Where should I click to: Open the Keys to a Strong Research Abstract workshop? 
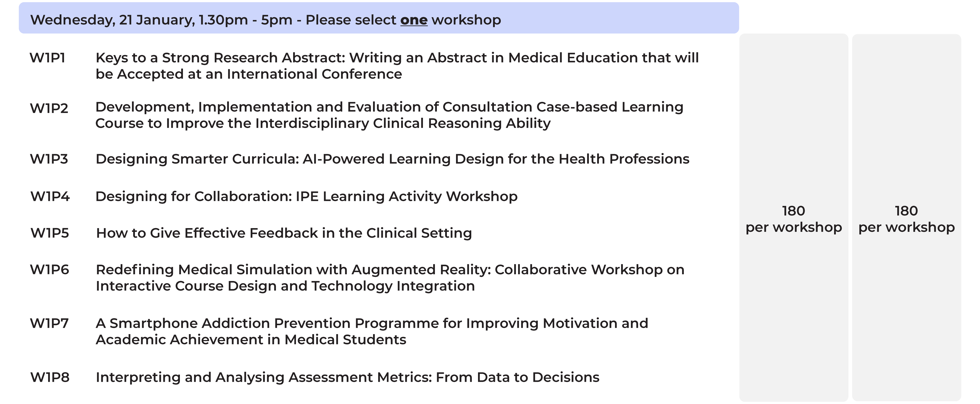[397, 66]
